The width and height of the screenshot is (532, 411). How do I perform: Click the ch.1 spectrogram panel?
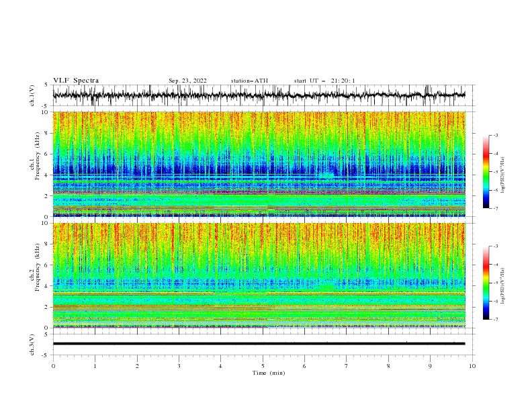[259, 164]
